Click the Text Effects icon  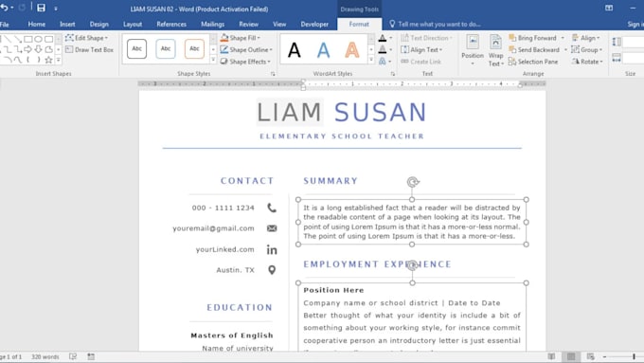[x=383, y=62]
